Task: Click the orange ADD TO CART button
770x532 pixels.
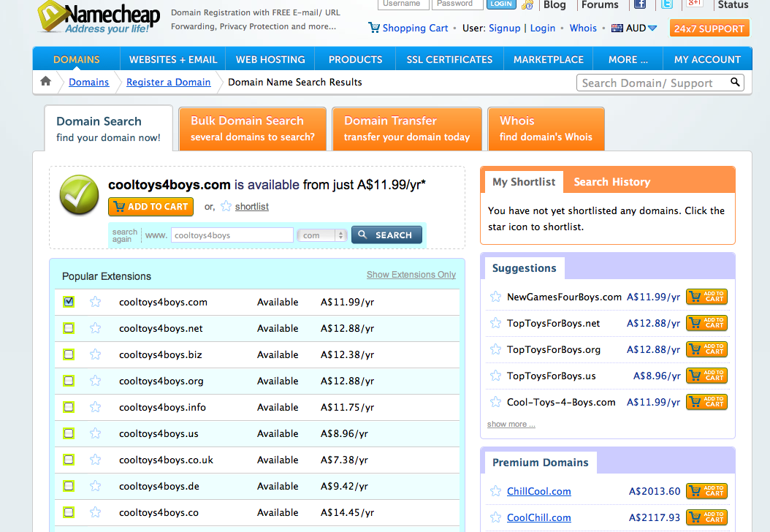Action: coord(150,207)
